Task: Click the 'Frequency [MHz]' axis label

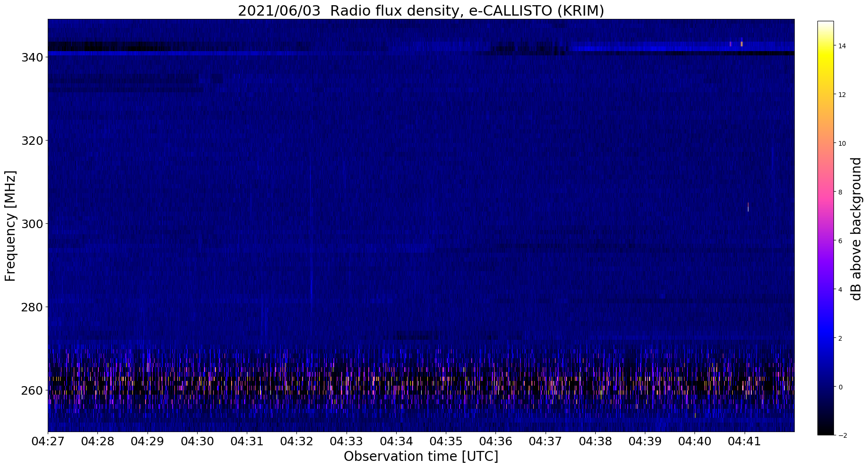Action: coord(10,226)
